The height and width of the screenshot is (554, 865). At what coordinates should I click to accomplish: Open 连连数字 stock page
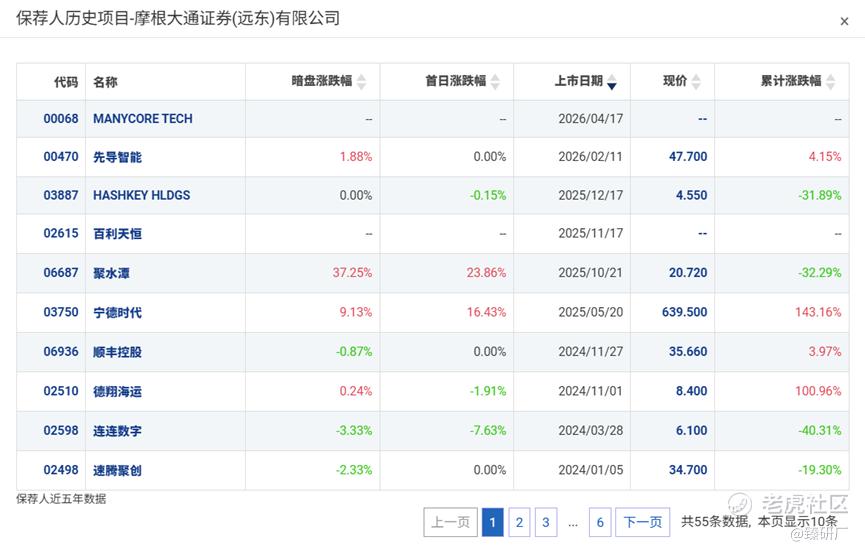click(117, 431)
